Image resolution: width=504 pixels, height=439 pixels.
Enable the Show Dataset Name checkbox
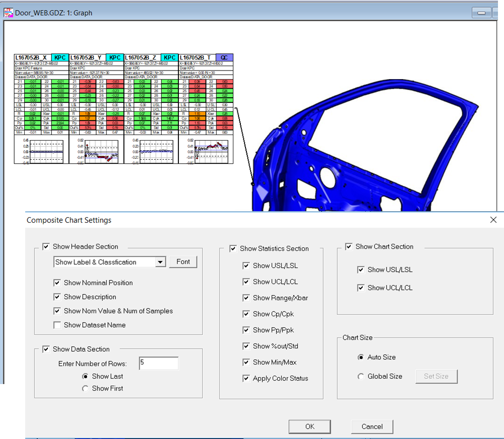pyautogui.click(x=57, y=325)
